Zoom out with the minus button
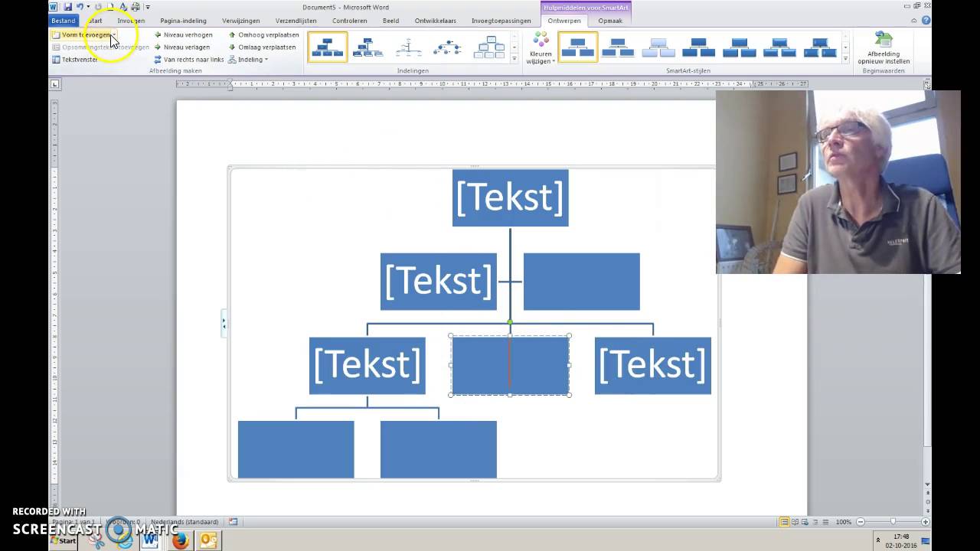 tap(861, 522)
